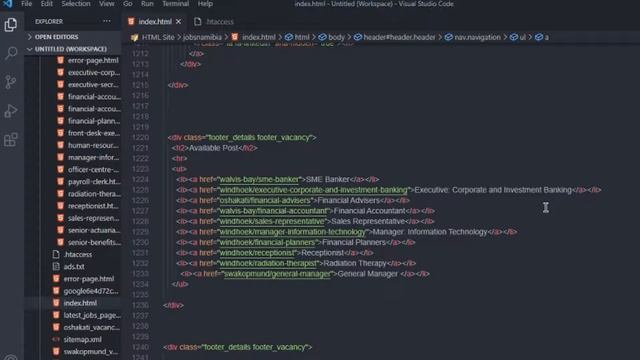Viewport: 640px width, 360px height.
Task: Open the Search view in activity bar
Action: click(x=11, y=53)
